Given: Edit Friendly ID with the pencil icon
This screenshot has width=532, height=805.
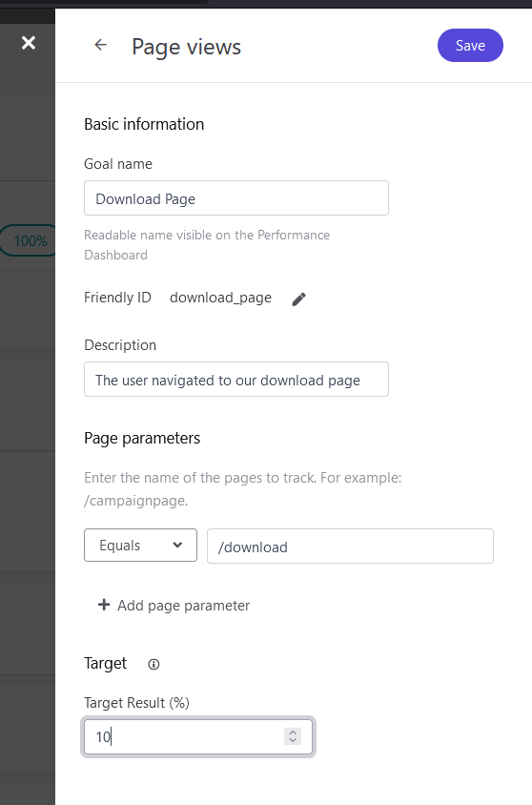Looking at the screenshot, I should 298,299.
